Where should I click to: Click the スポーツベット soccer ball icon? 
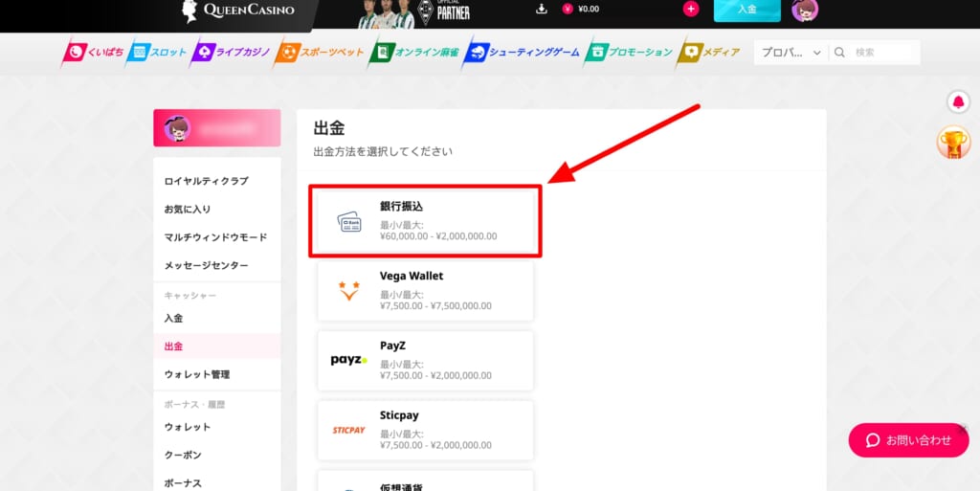288,53
